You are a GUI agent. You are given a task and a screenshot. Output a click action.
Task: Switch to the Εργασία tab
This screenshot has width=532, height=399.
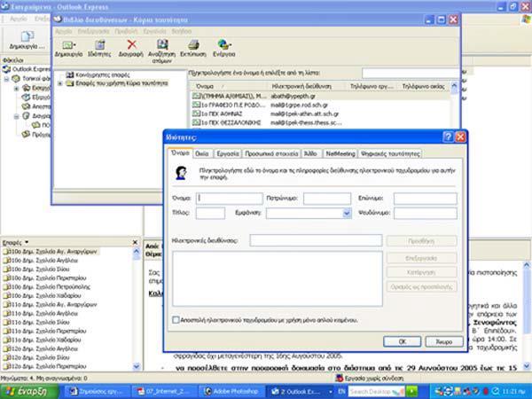pyautogui.click(x=228, y=153)
